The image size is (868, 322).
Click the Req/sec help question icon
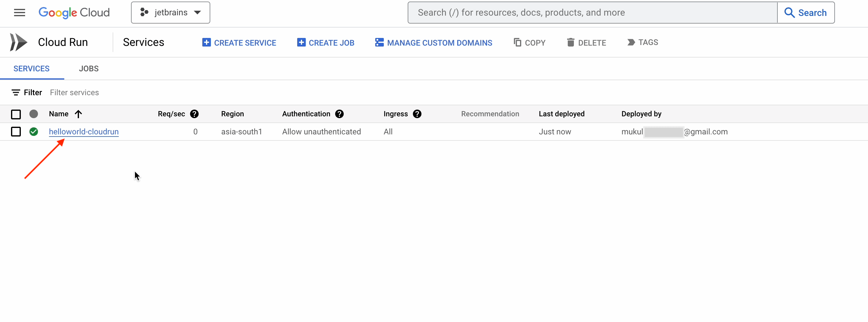point(194,114)
